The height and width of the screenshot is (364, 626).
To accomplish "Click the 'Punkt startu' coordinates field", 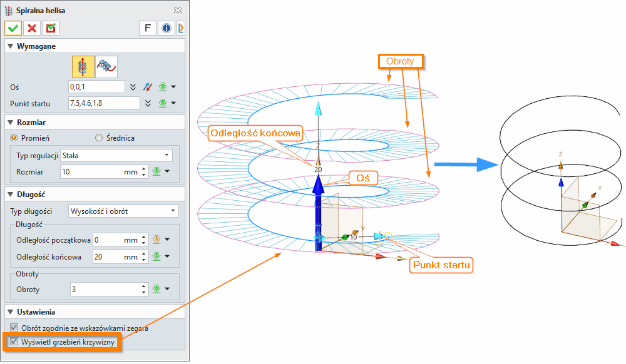I will (x=103, y=103).
